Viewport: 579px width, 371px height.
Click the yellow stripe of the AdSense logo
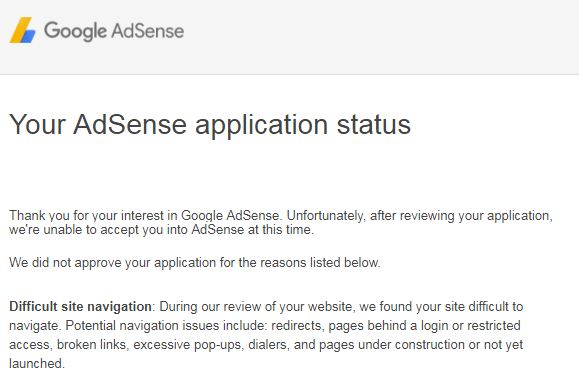coord(19,30)
